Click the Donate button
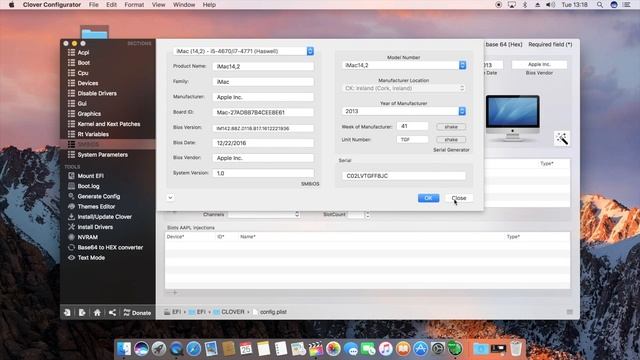640x360 pixels. [137, 313]
